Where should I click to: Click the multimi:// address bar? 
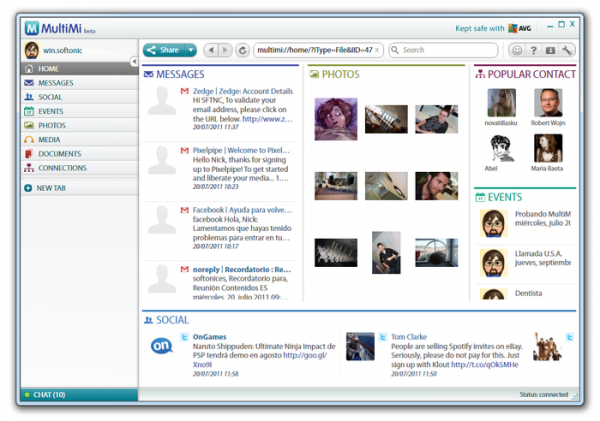point(315,50)
